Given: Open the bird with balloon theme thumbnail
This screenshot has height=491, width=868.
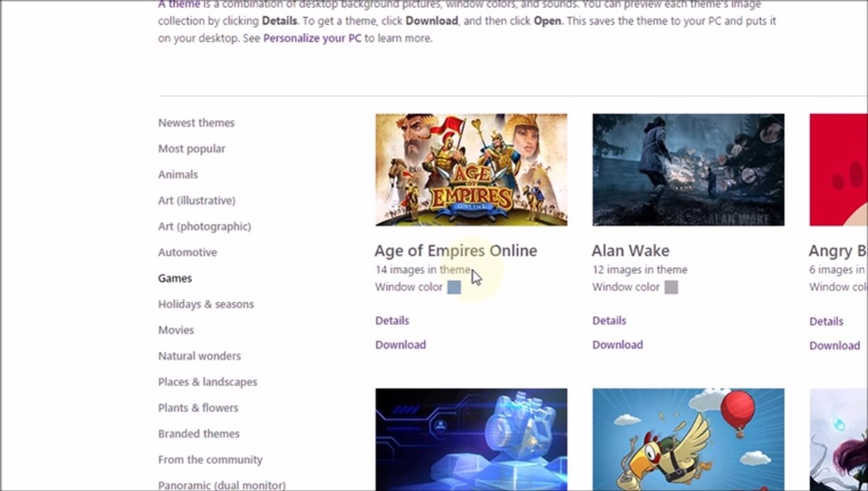Looking at the screenshot, I should (x=688, y=440).
